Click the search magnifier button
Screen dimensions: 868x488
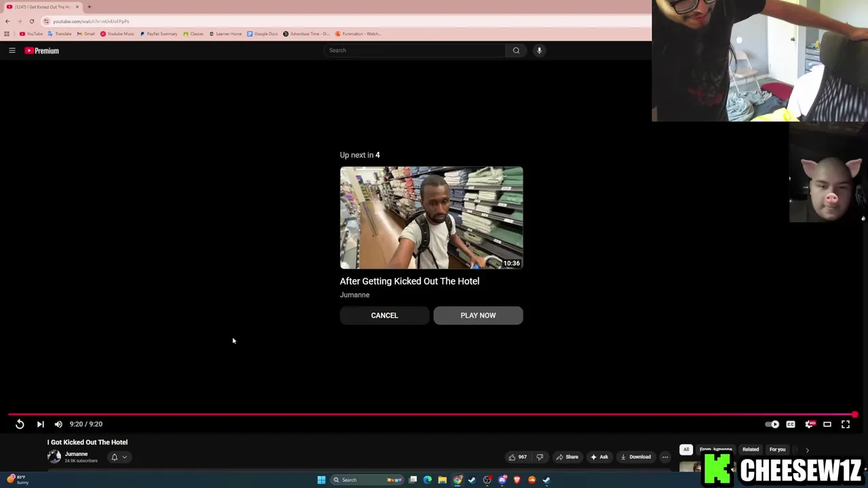(516, 50)
